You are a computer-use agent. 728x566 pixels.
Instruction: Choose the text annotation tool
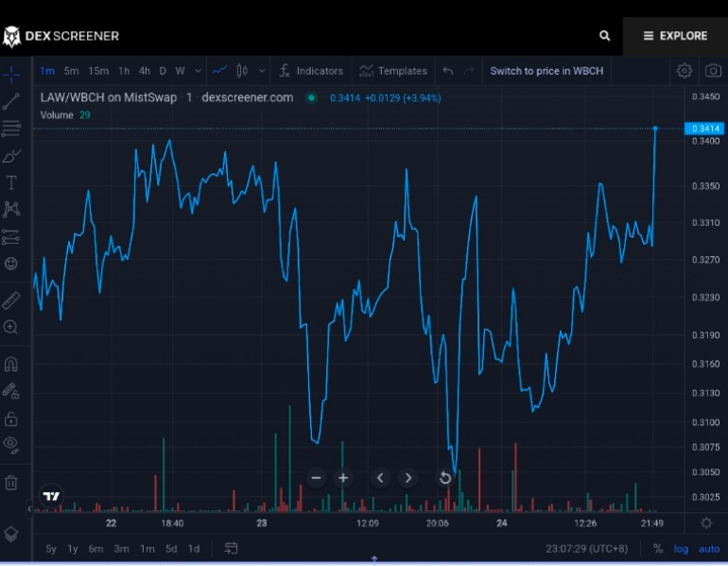pyautogui.click(x=11, y=182)
